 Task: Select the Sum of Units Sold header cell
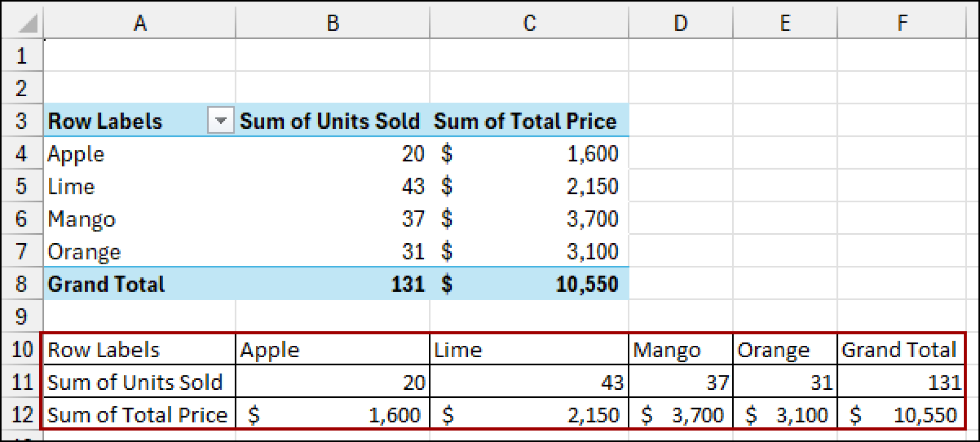[x=329, y=121]
